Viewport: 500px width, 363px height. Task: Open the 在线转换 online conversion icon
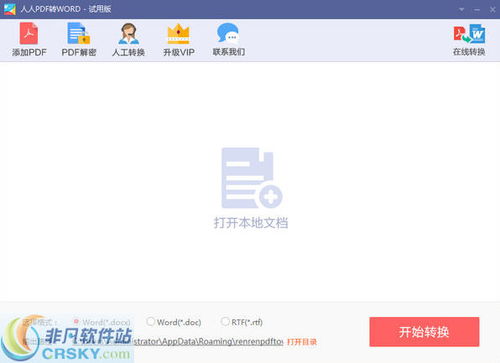[x=469, y=33]
